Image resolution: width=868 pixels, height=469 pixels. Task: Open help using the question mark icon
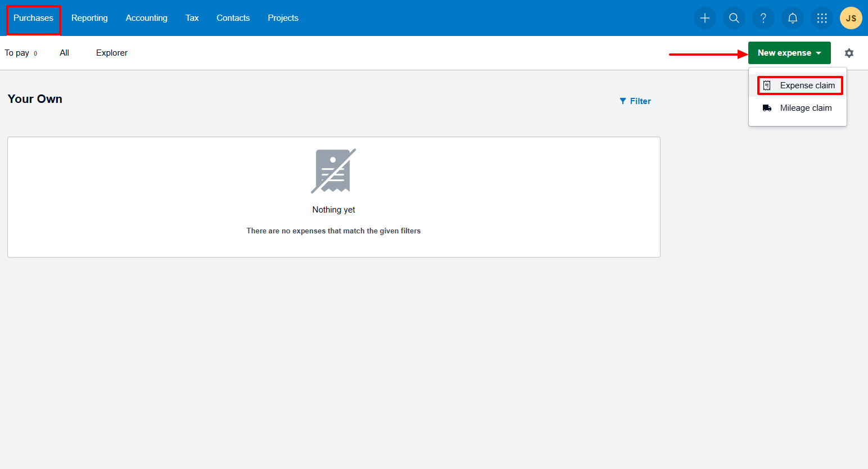click(763, 18)
